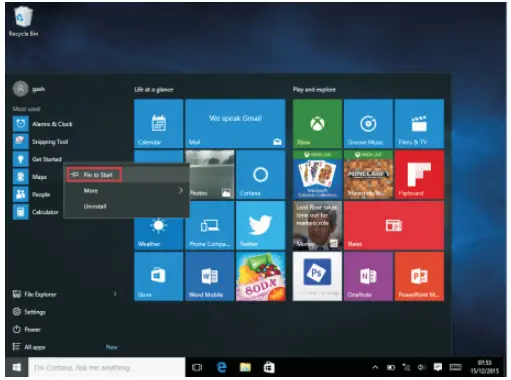Screen dimensions: 511x380
Task: Show All apps list
Action: click(29, 347)
